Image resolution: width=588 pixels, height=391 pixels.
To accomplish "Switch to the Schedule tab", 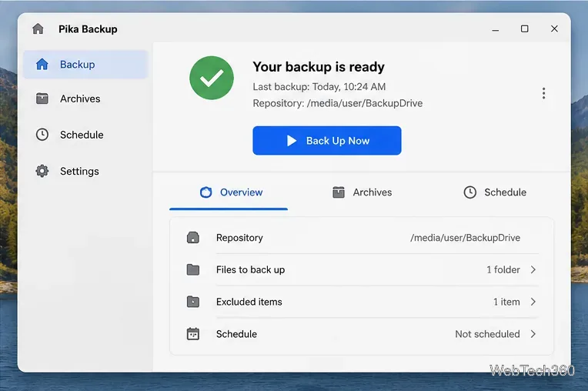I will point(495,192).
